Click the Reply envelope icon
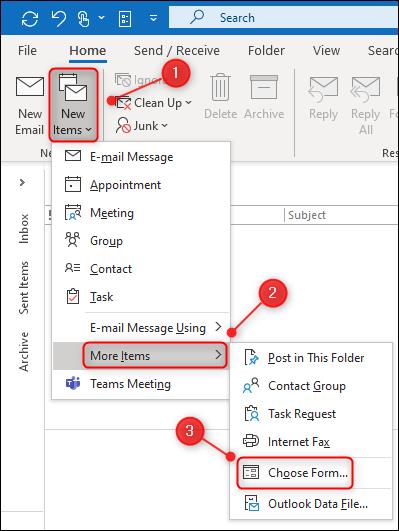The width and height of the screenshot is (399, 531). click(x=323, y=89)
